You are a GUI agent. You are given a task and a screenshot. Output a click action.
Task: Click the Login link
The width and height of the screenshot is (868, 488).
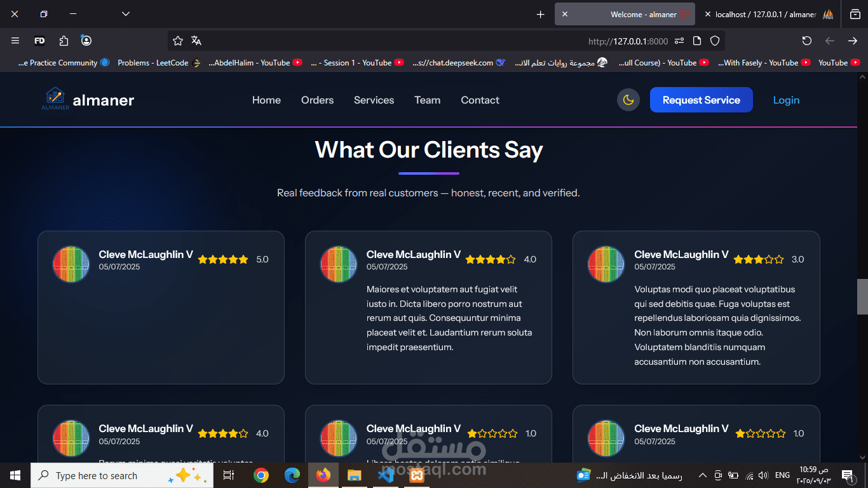pyautogui.click(x=786, y=100)
